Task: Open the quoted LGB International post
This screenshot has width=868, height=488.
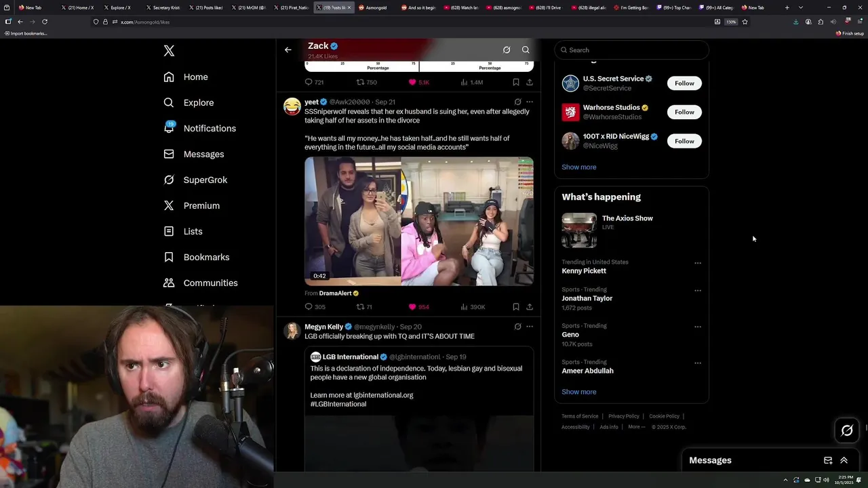Action: click(x=419, y=409)
